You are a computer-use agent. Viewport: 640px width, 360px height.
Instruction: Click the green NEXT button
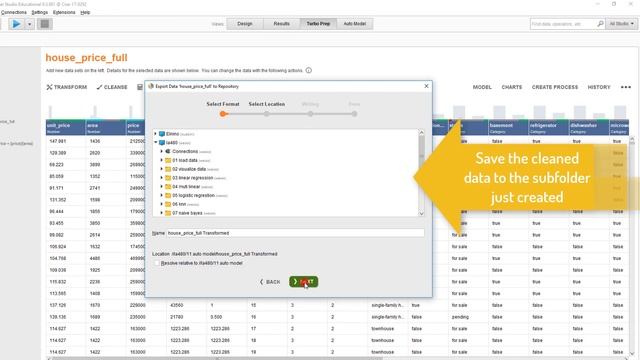[x=304, y=282]
